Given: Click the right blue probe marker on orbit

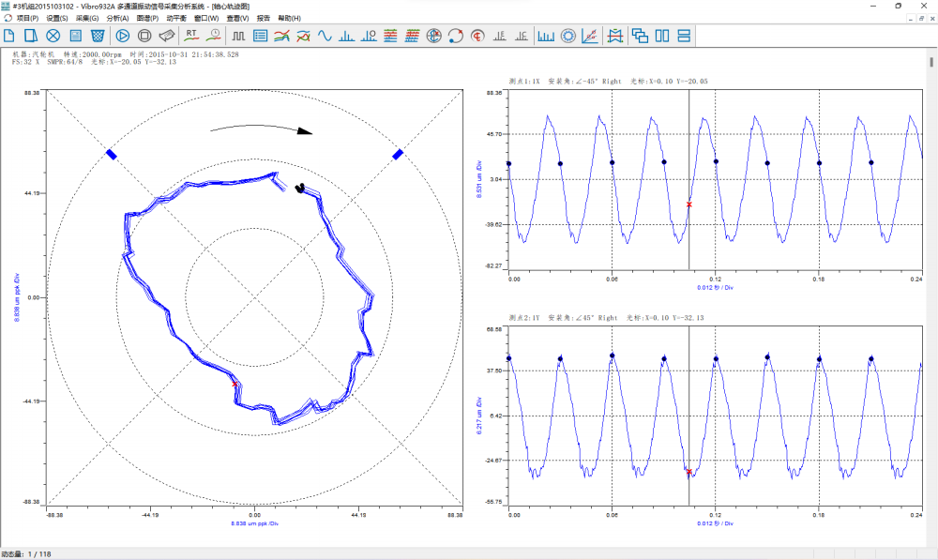Looking at the screenshot, I should (398, 155).
